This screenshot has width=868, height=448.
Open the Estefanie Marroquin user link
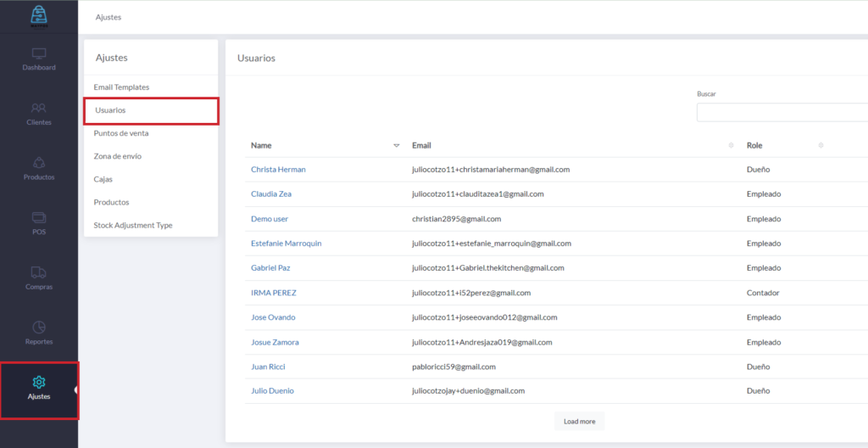click(286, 244)
